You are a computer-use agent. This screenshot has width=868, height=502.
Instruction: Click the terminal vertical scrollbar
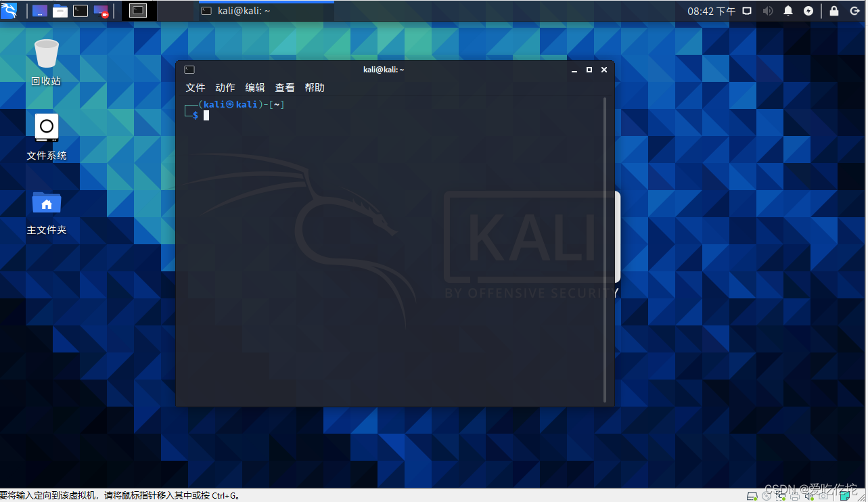[605, 250]
